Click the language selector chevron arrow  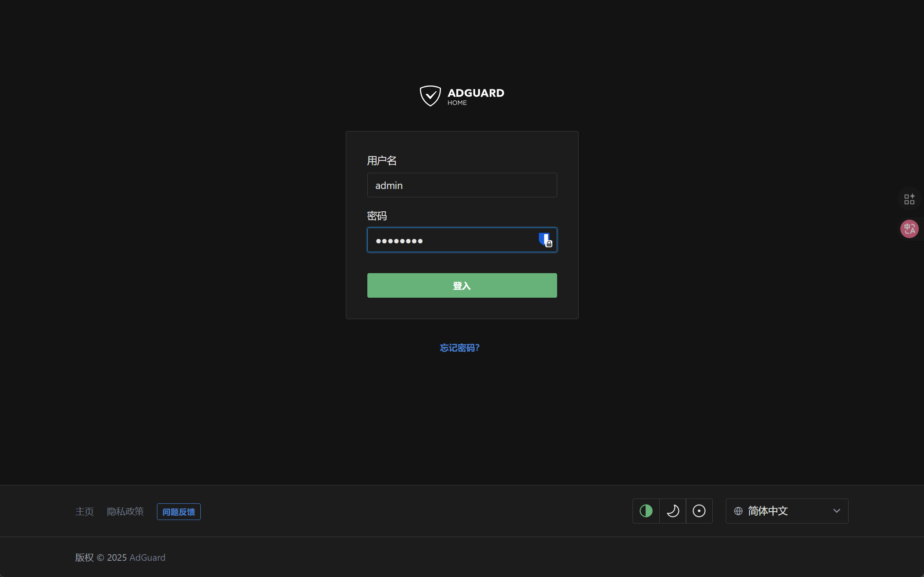pyautogui.click(x=836, y=511)
